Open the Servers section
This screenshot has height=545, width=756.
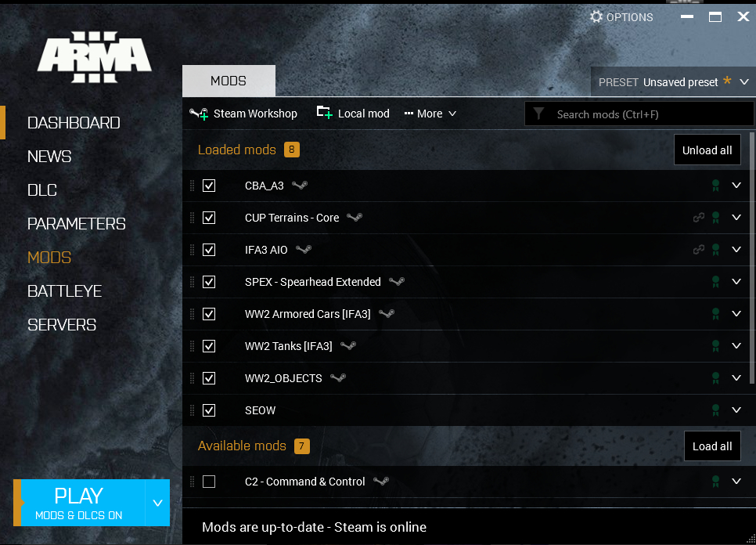[62, 325]
